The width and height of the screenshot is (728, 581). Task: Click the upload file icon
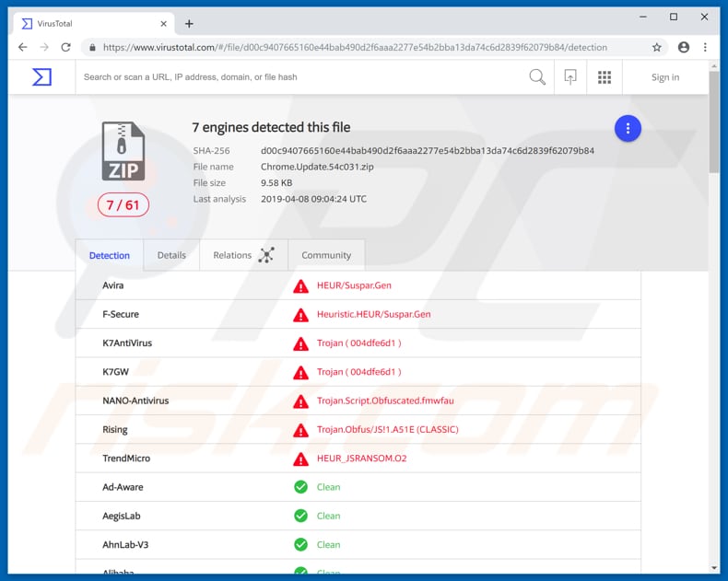click(570, 77)
